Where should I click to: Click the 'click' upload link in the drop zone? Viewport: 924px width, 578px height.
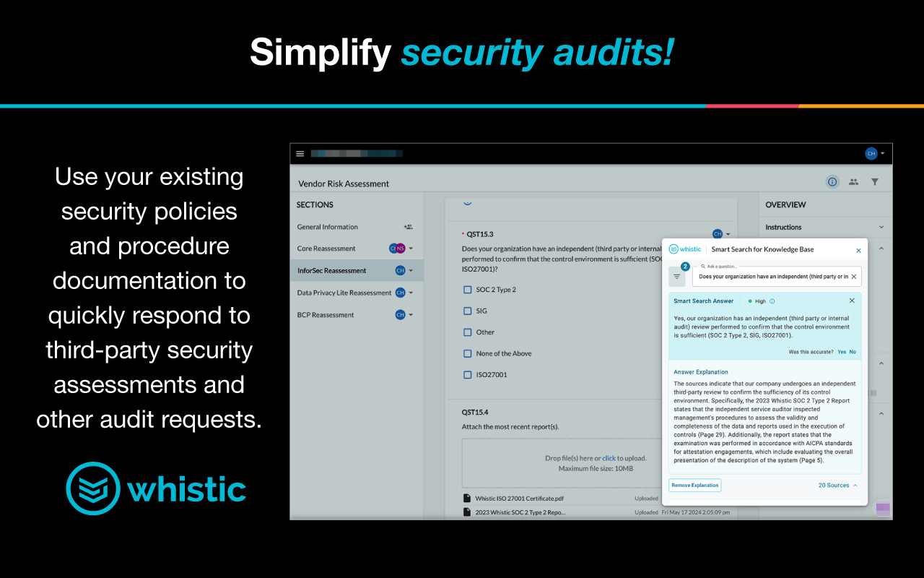[x=609, y=458]
